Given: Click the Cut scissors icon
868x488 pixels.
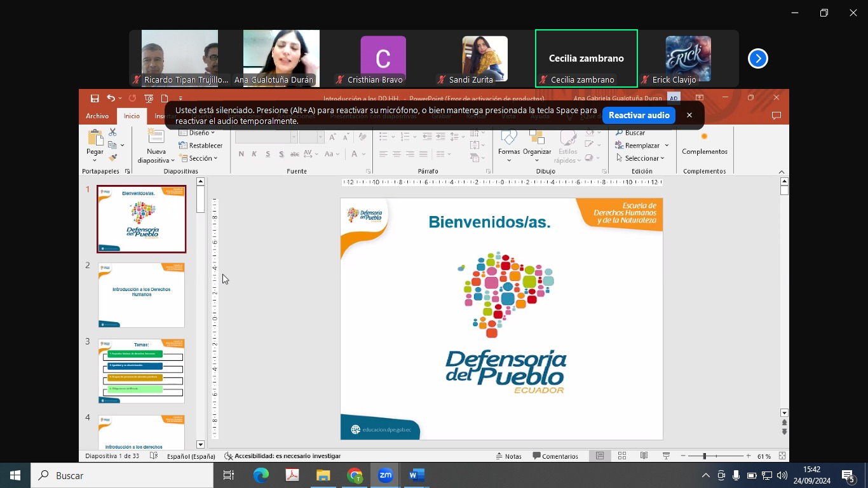Looking at the screenshot, I should pos(112,132).
